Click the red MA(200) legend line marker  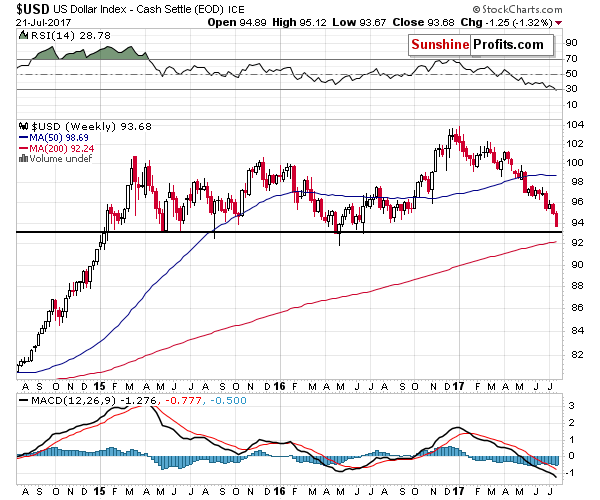[x=23, y=148]
